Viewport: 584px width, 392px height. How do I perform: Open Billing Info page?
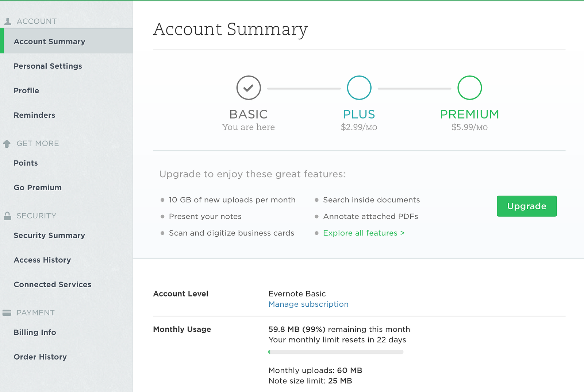click(x=35, y=332)
